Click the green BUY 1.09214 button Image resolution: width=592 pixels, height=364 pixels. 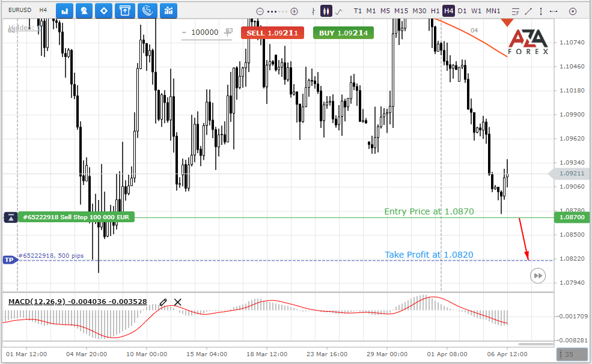(x=343, y=33)
